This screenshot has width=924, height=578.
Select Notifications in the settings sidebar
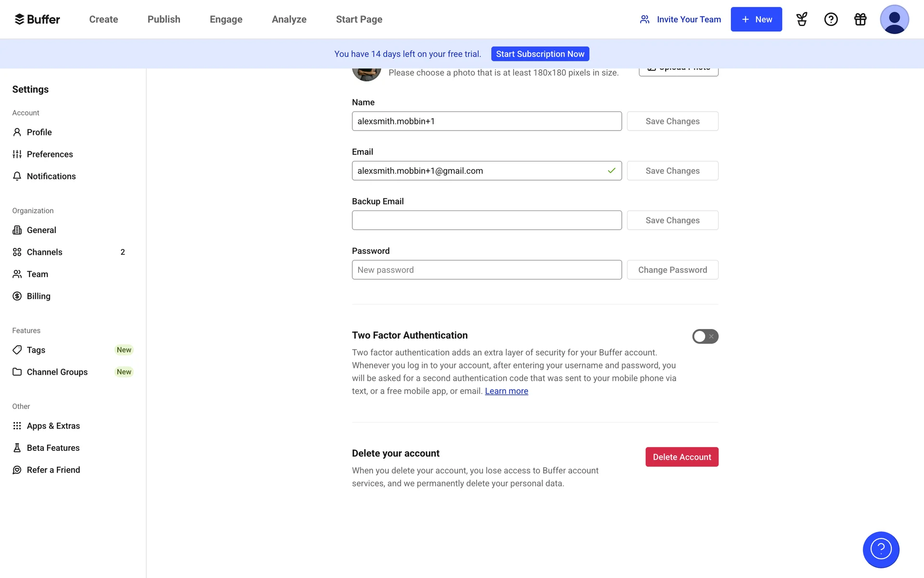51,176
